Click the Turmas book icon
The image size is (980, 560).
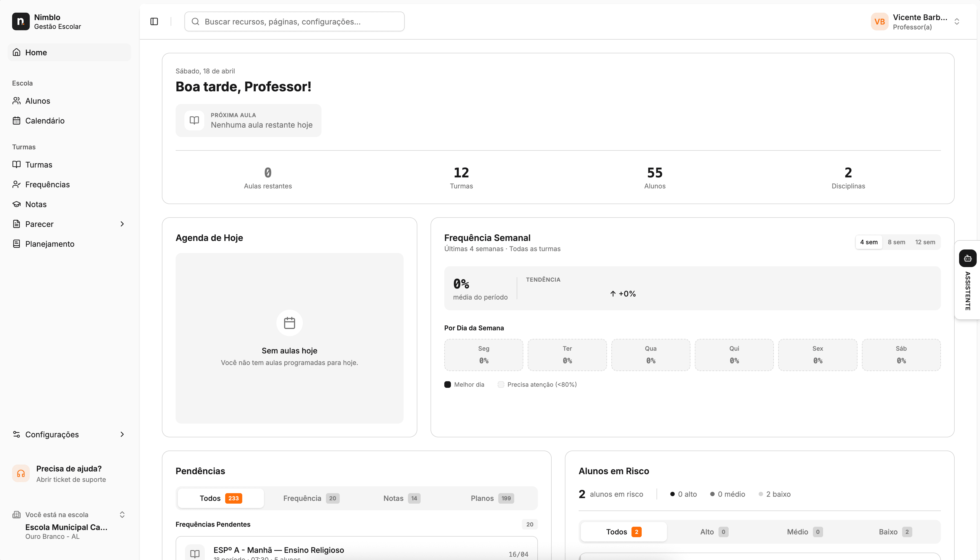[17, 164]
